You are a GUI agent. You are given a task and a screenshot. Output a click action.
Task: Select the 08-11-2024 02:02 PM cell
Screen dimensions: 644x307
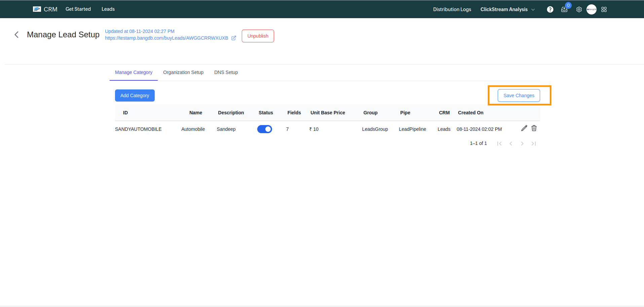[479, 129]
